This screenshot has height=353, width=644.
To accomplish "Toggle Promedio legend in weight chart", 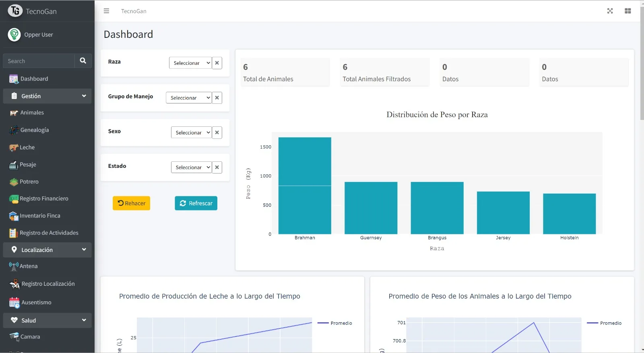I will (x=604, y=323).
